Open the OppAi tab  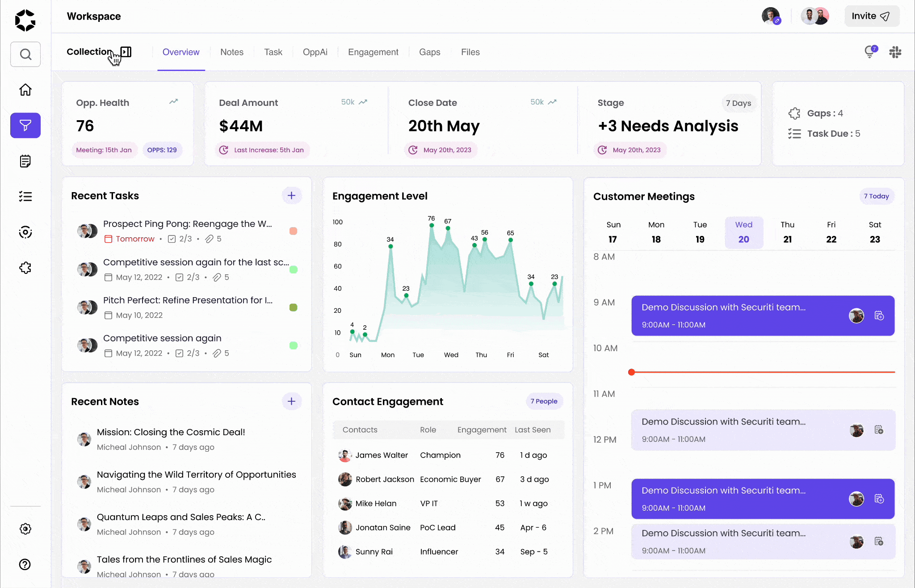(315, 52)
